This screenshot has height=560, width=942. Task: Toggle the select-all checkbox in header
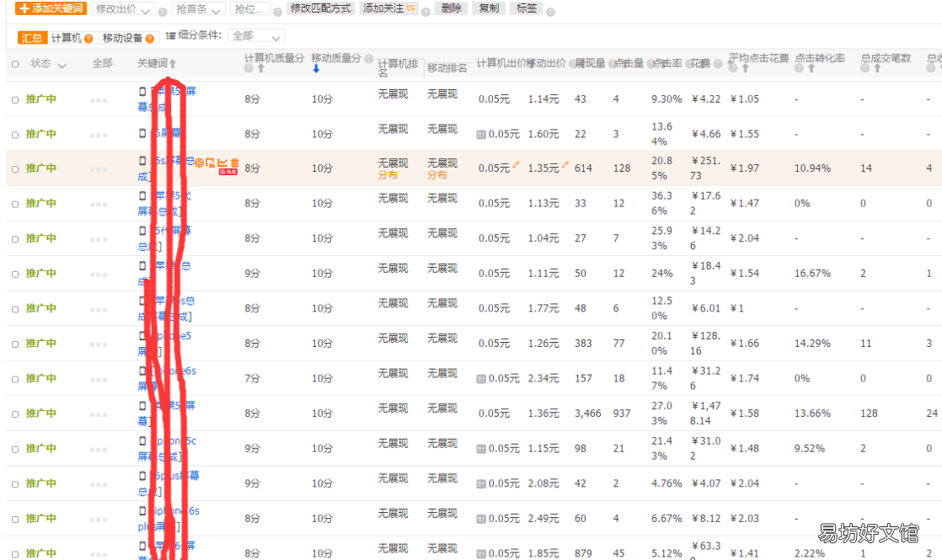[x=15, y=64]
